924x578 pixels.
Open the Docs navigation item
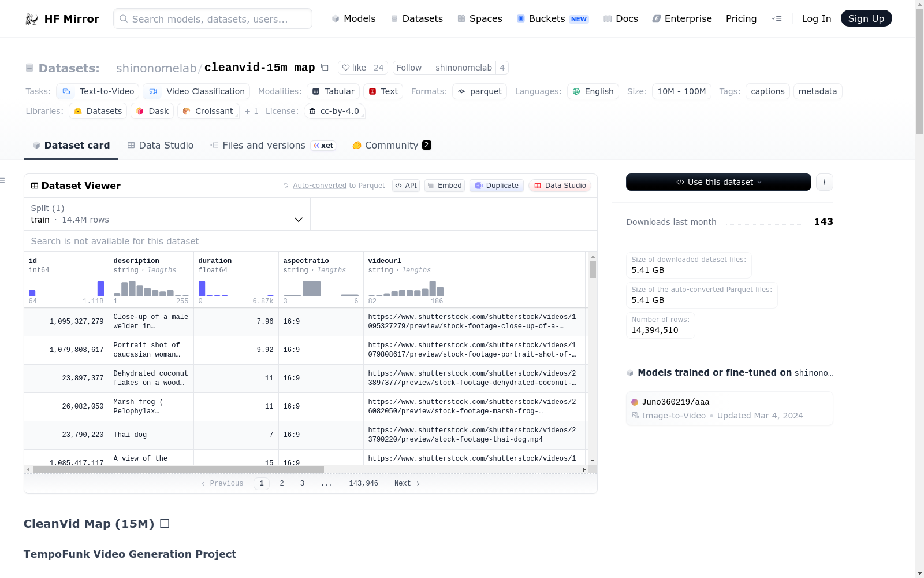click(621, 18)
